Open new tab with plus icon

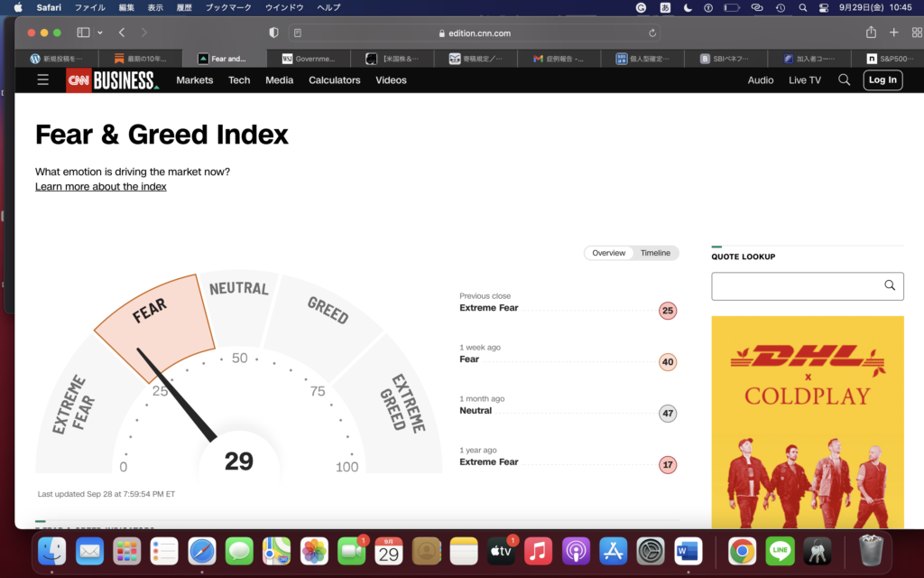click(894, 33)
